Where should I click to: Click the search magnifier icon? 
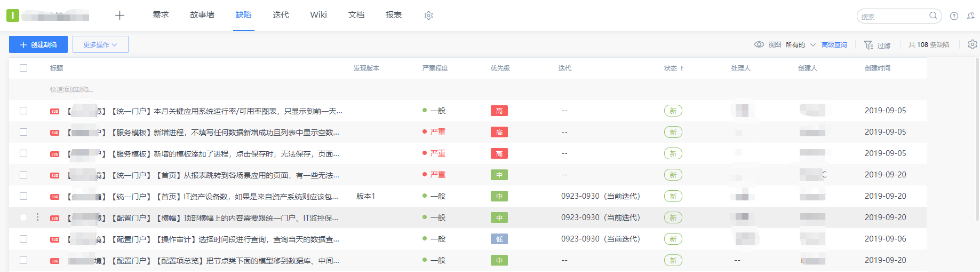(x=933, y=16)
